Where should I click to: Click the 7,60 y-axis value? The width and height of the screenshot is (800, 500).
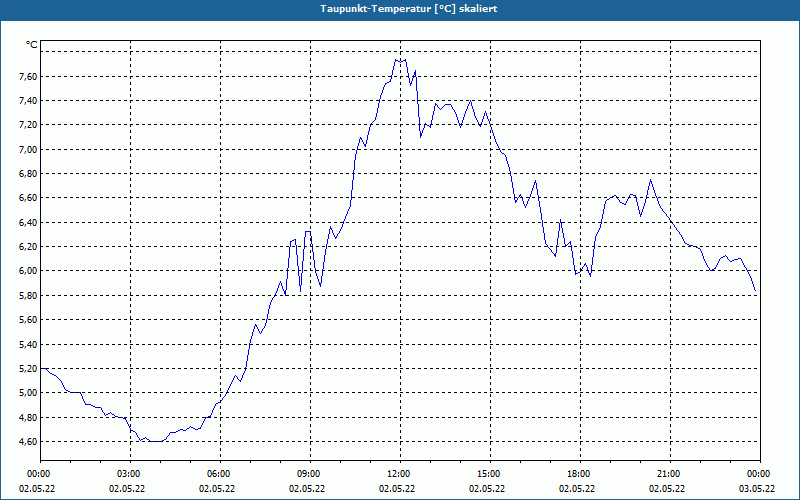pyautogui.click(x=28, y=77)
